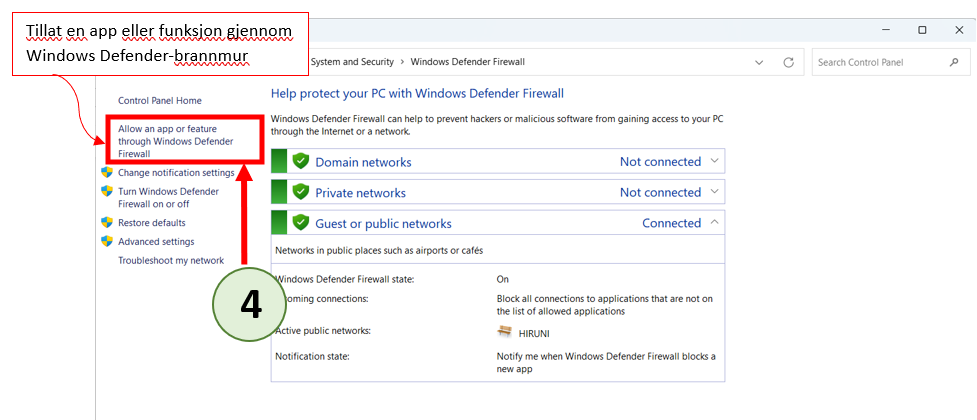Open Troubleshoot my network link

tap(171, 260)
